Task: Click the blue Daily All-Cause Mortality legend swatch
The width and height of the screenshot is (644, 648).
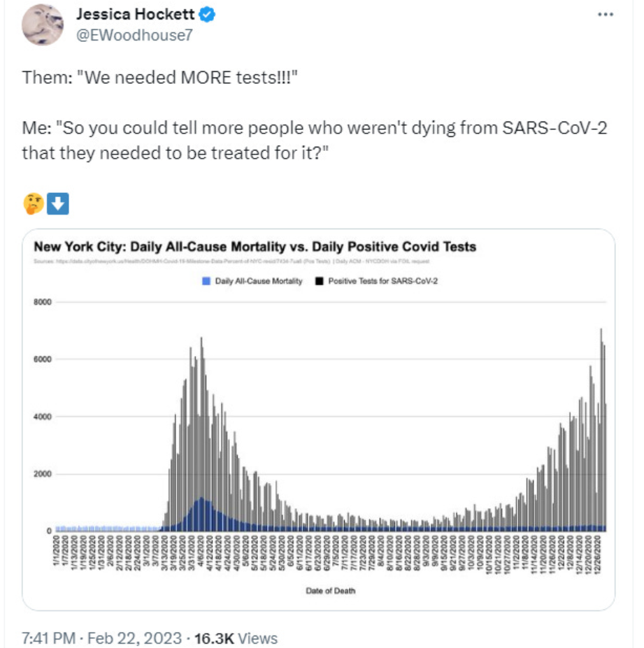Action: (206, 281)
